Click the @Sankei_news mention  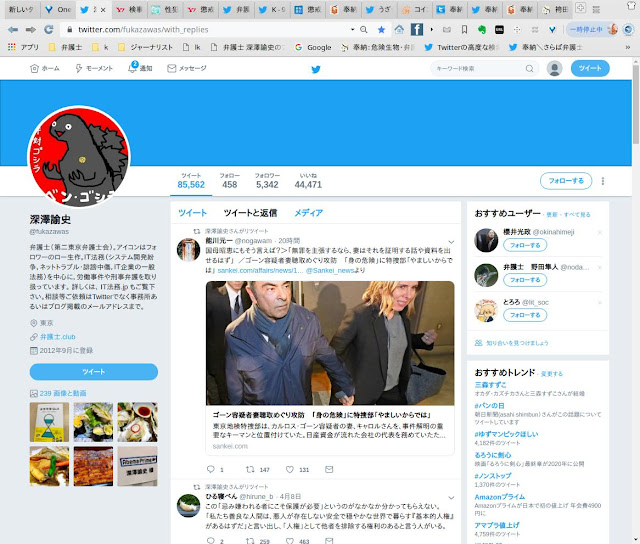330,270
